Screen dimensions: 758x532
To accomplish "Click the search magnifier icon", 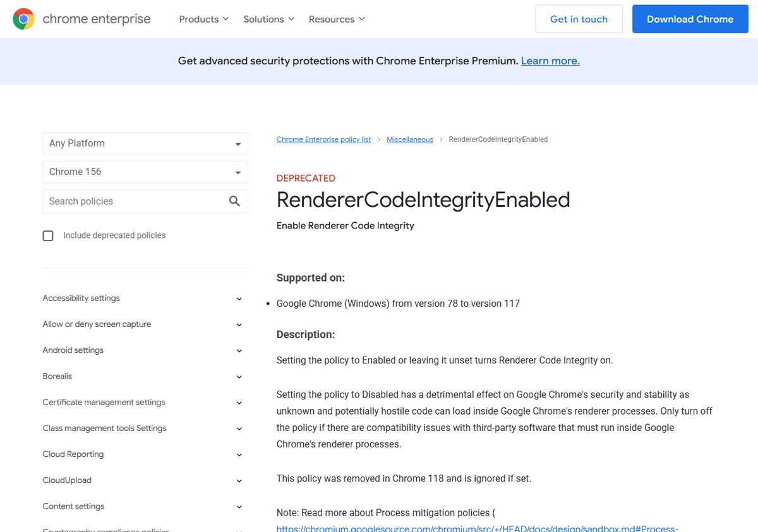I will pos(234,201).
